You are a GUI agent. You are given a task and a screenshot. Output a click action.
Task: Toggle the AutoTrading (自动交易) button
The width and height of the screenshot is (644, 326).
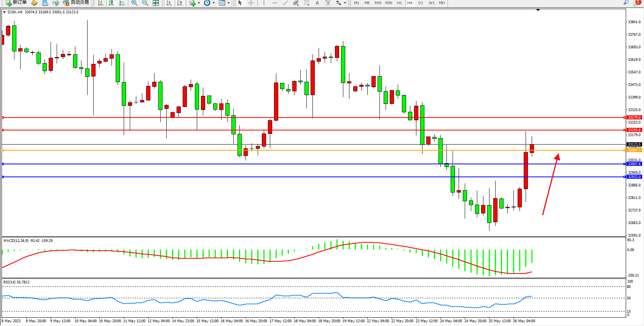tap(76, 3)
